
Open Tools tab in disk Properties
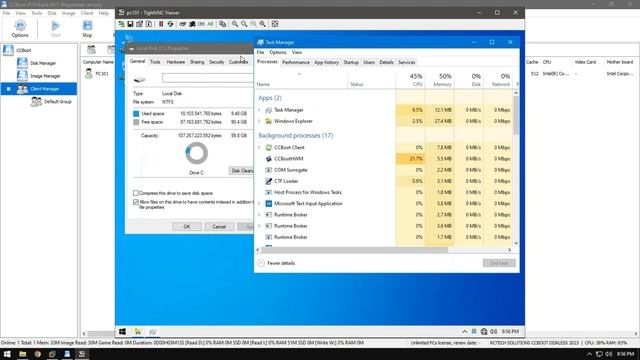tap(155, 62)
